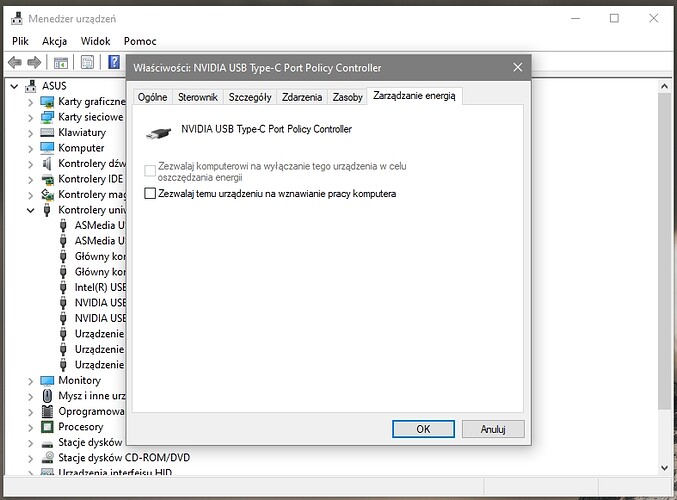Click the Back arrow toolbar icon
The height and width of the screenshot is (500, 677).
(x=15, y=63)
